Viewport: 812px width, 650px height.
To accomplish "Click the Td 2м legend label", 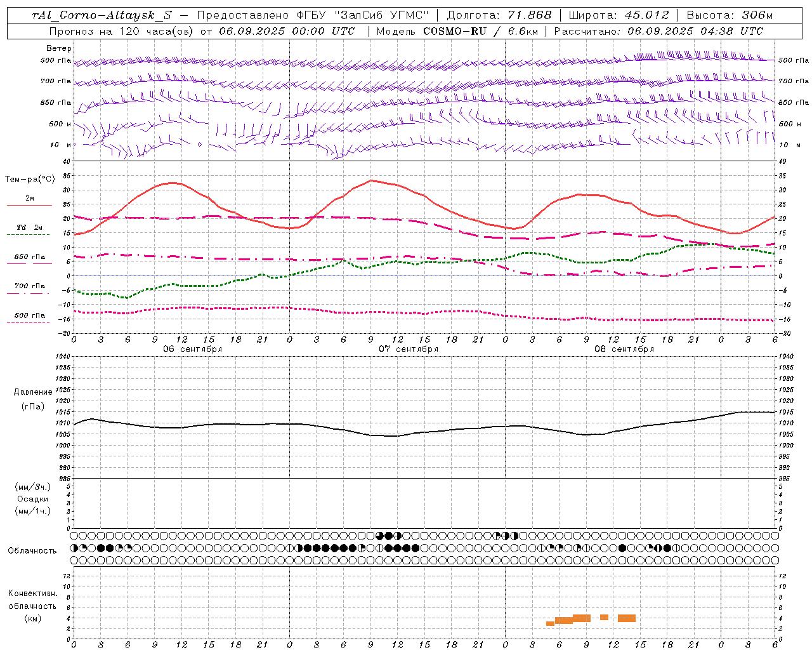I will coord(30,227).
